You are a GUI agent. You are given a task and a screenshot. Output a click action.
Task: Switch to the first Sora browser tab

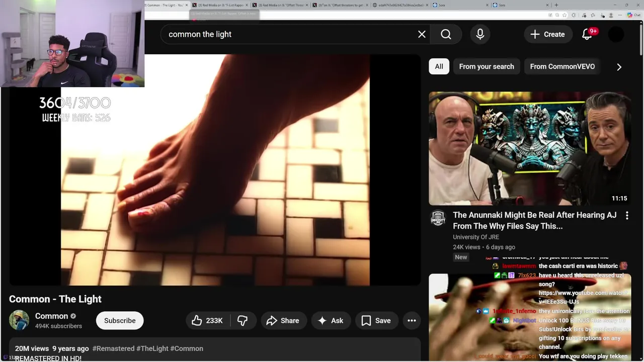(x=460, y=5)
